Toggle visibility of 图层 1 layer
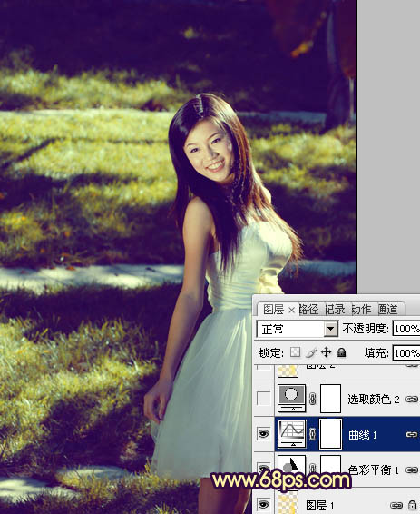Viewport: 420px width, 514px height. coord(264,504)
